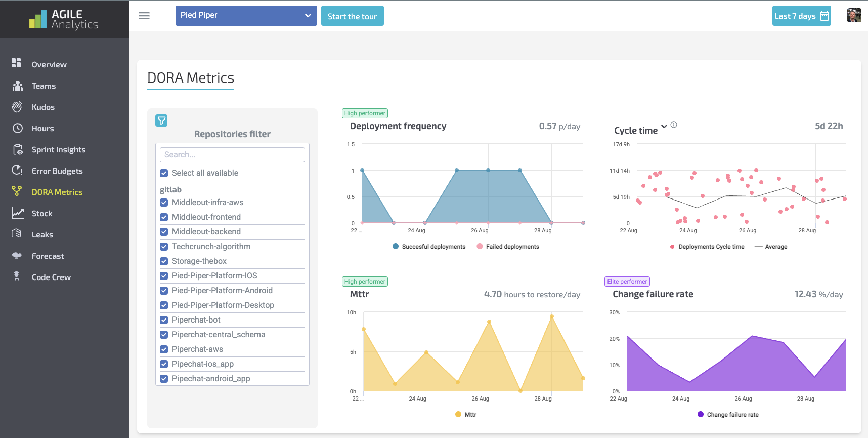This screenshot has width=868, height=438.
Task: Click the hamburger menu icon
Action: pyautogui.click(x=144, y=16)
